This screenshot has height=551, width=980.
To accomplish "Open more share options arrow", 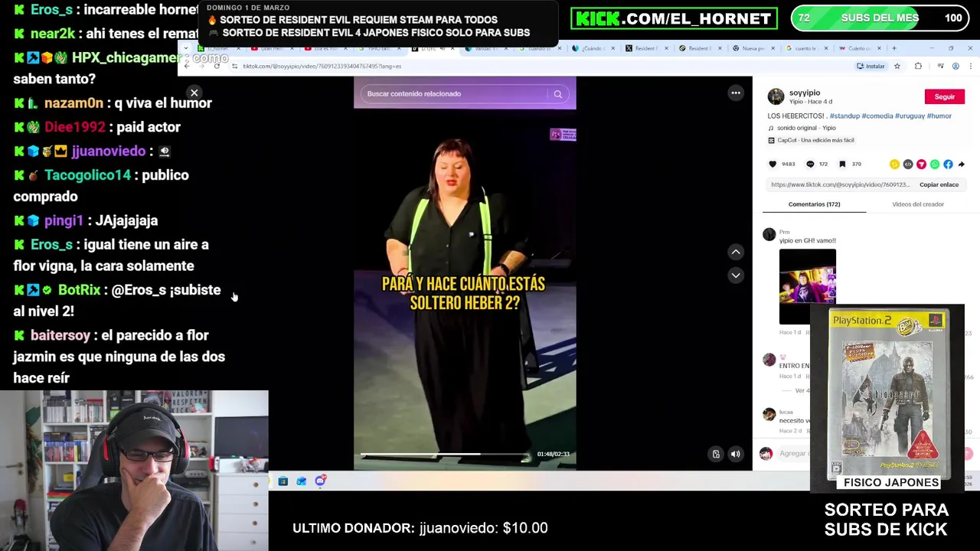I will [962, 165].
